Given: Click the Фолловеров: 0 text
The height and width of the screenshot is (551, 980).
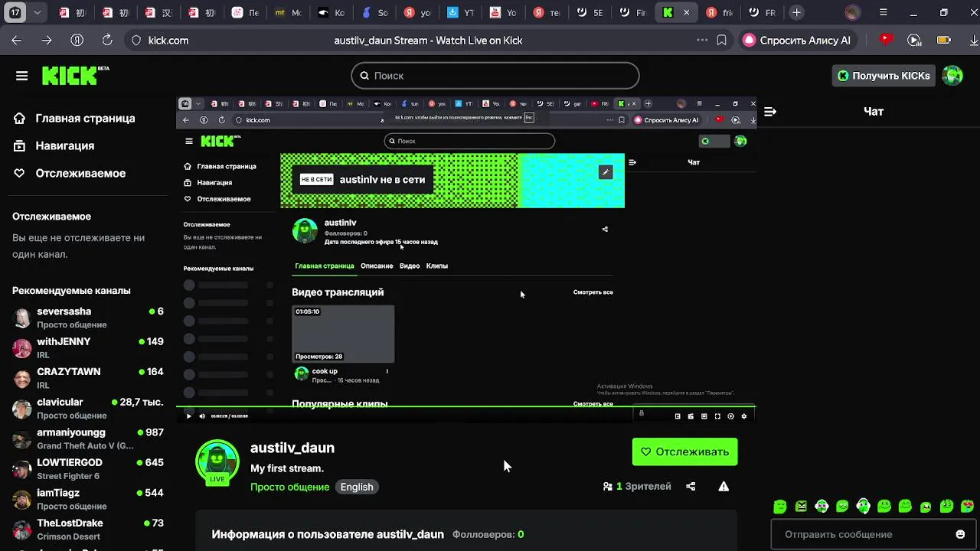Looking at the screenshot, I should point(488,535).
